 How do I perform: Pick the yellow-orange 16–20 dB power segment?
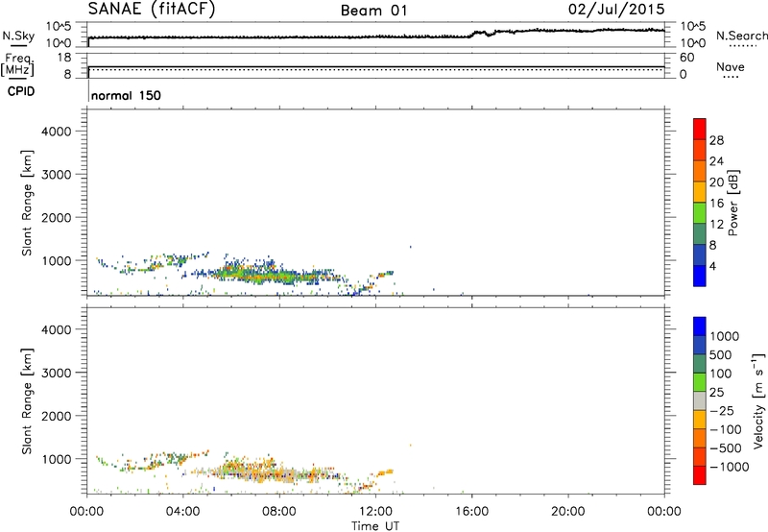click(x=700, y=191)
